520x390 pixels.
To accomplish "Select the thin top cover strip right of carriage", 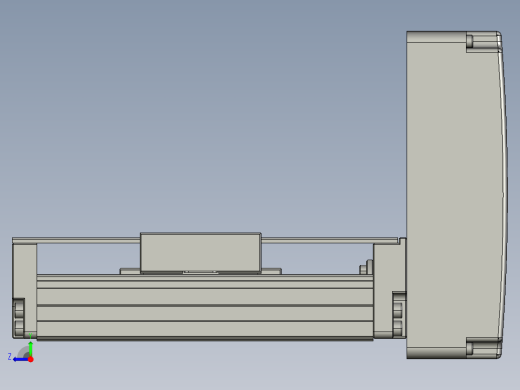I will [x=329, y=240].
